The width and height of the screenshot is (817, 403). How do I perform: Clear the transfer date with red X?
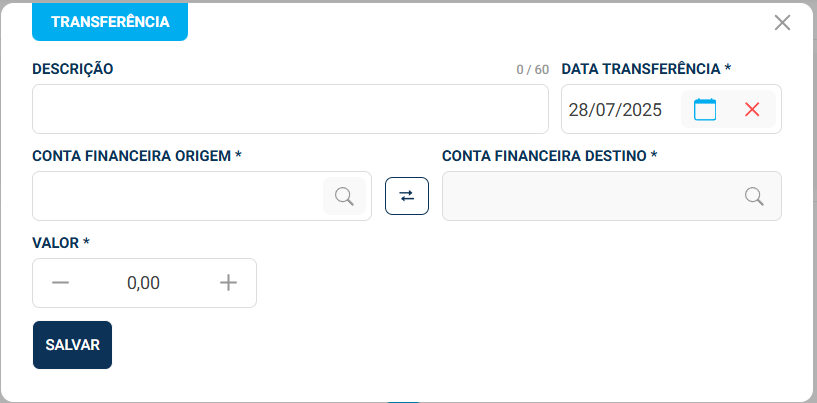pos(752,109)
